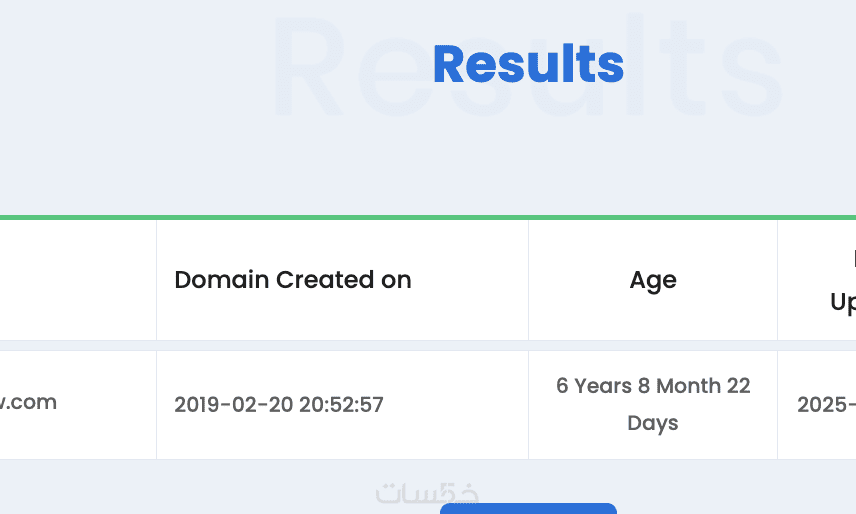
Task: Click the cut-off column header right of Age
Action: click(842, 281)
